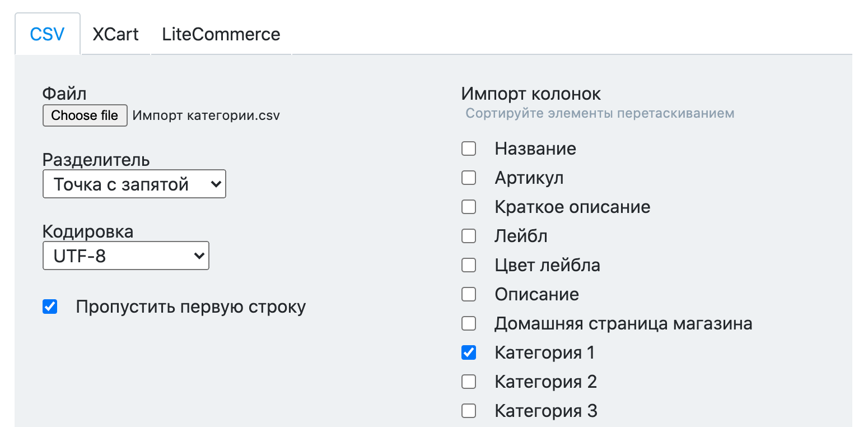Check Домашняя страница магазина checkbox
Screen dimensions: 868x427
click(469, 323)
